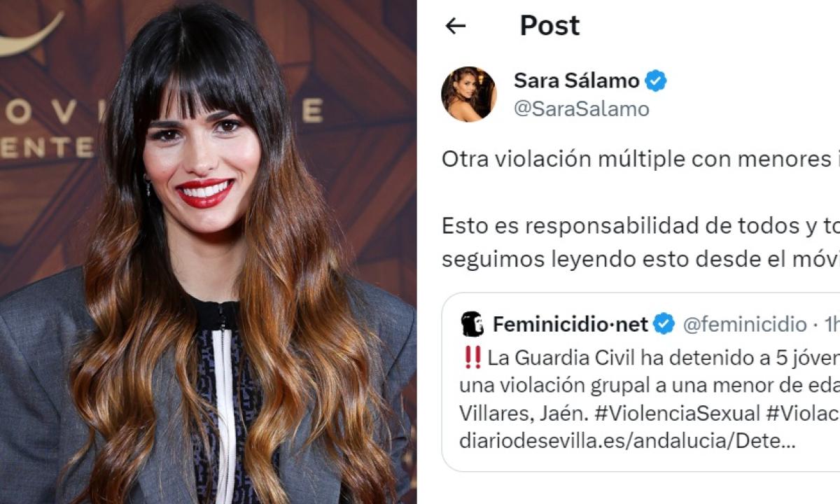This screenshot has width=840, height=504.
Task: Open the Sara Sálamo display name
Action: pos(577,80)
